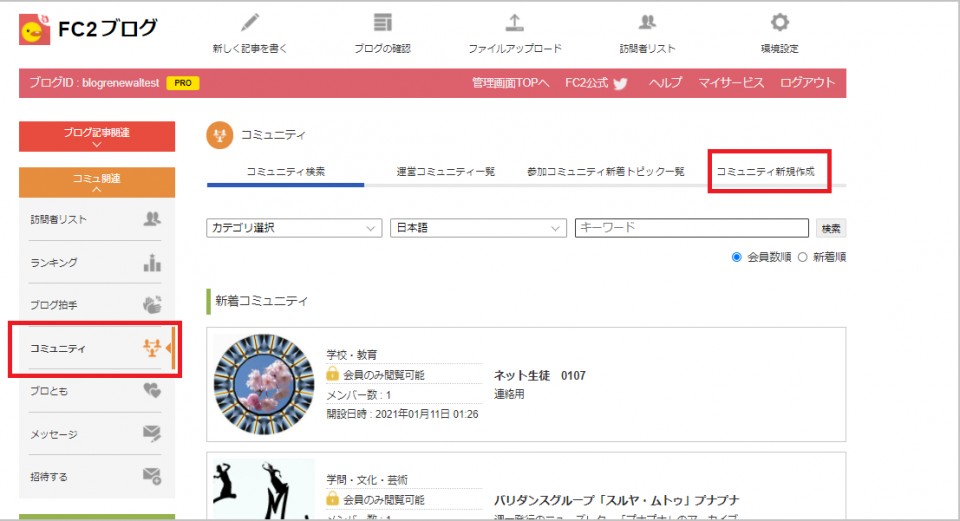This screenshot has width=960, height=521.
Task: Open the 日本語 language dropdown
Action: tap(478, 228)
